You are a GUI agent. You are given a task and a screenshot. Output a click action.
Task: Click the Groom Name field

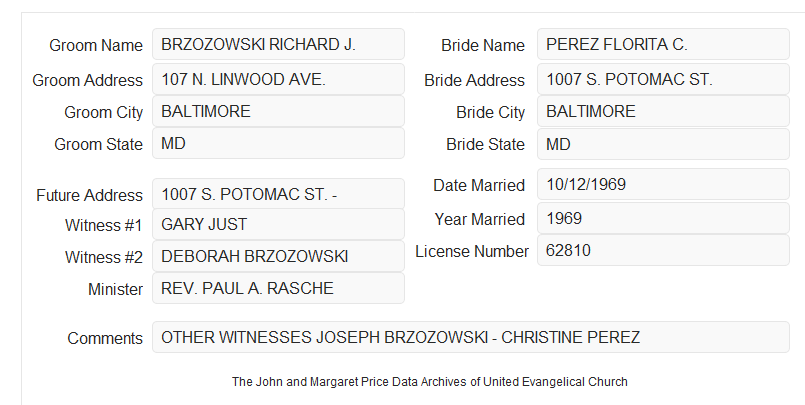point(278,44)
